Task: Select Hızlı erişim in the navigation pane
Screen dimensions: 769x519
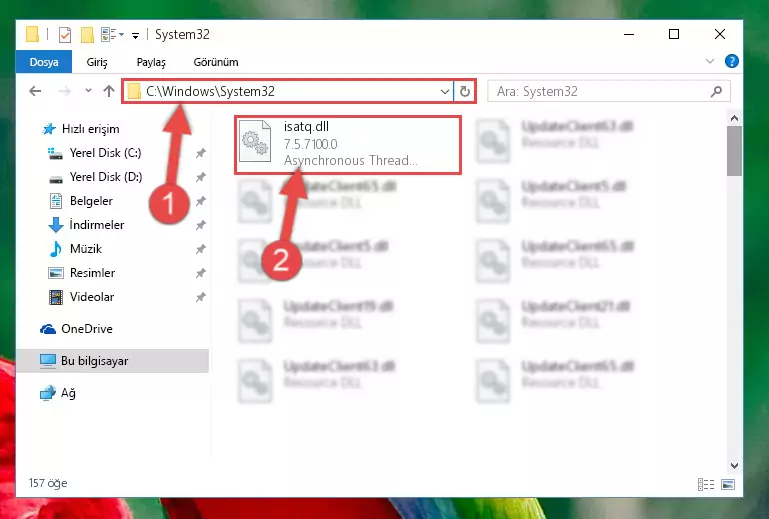Action: pyautogui.click(x=90, y=129)
